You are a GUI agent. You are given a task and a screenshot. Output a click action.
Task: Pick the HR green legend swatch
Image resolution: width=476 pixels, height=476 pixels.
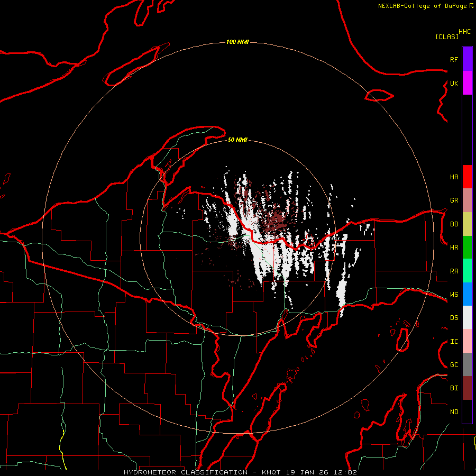pyautogui.click(x=467, y=248)
